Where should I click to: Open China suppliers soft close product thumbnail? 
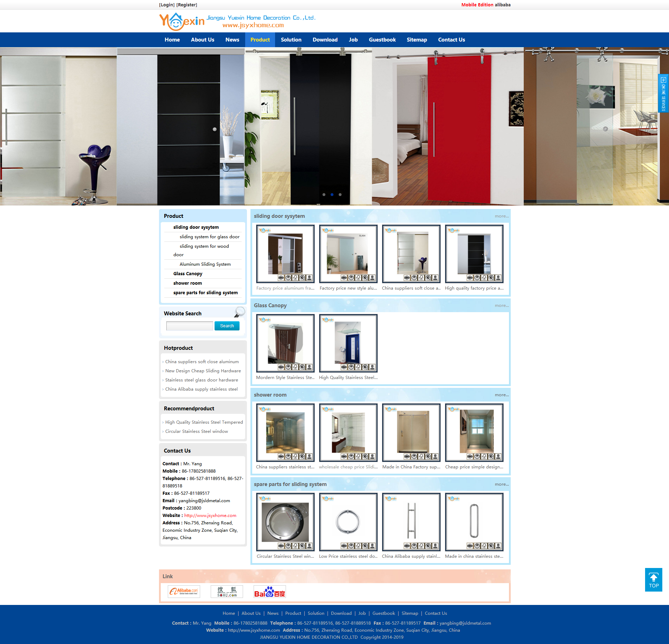[411, 254]
